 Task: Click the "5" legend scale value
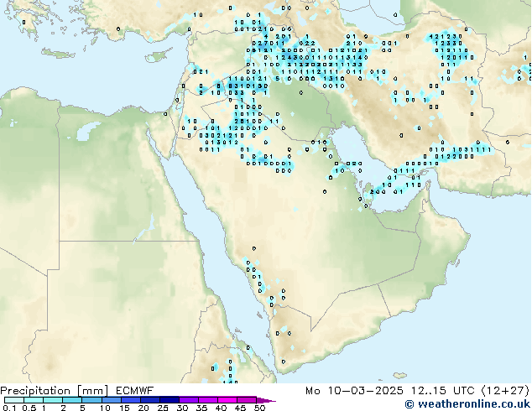click(x=82, y=408)
